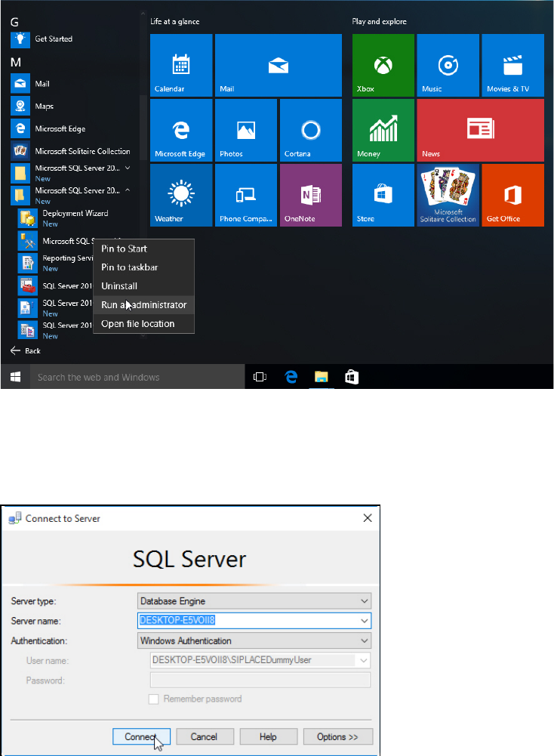
Task: Open the Store tile
Action: pyautogui.click(x=383, y=195)
